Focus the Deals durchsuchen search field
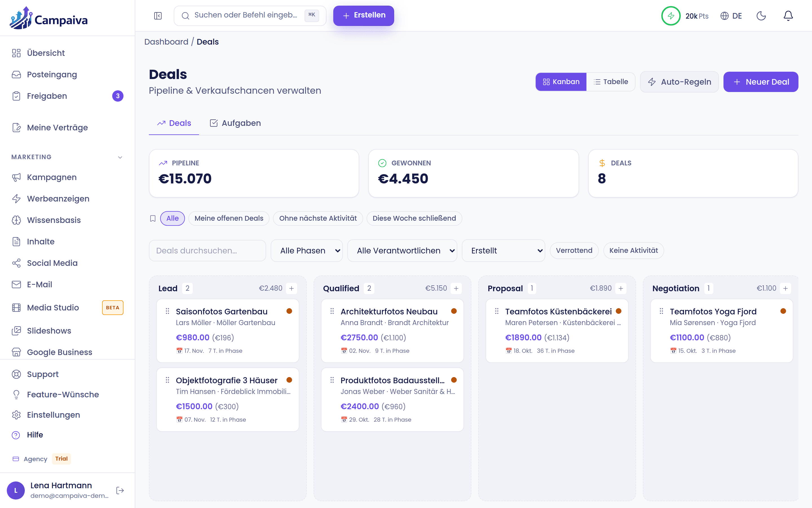The height and width of the screenshot is (508, 812). coord(207,251)
